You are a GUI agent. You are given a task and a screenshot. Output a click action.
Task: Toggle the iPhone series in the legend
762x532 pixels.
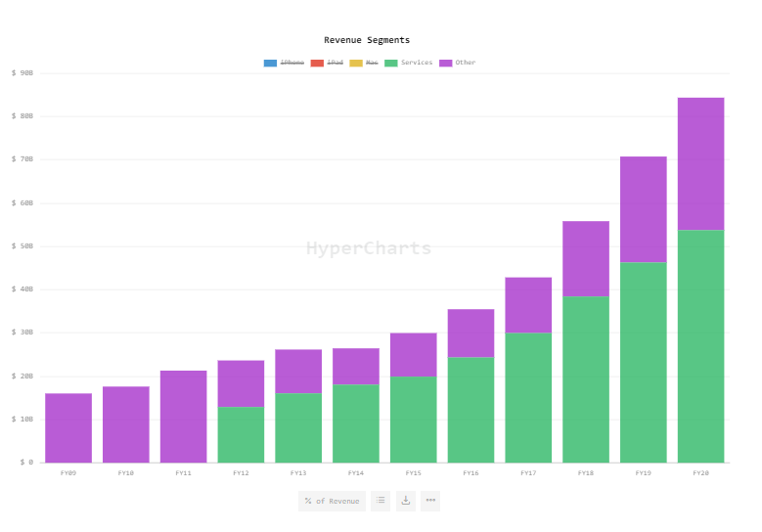[x=292, y=63]
